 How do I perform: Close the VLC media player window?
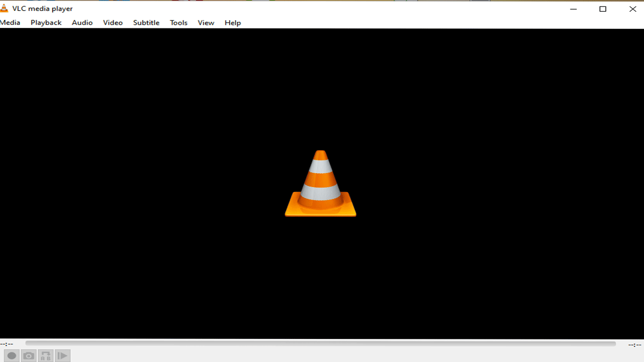point(633,9)
